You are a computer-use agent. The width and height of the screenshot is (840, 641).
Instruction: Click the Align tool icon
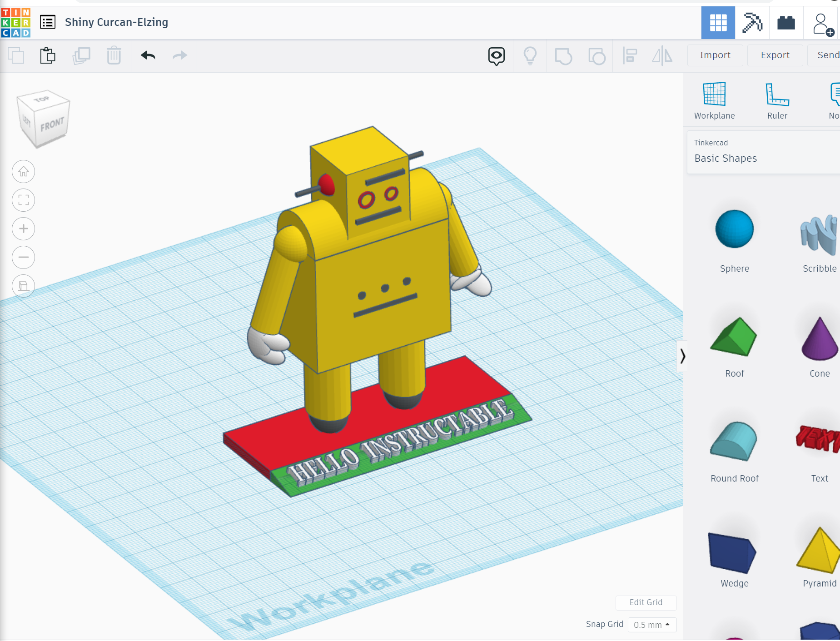(x=630, y=56)
